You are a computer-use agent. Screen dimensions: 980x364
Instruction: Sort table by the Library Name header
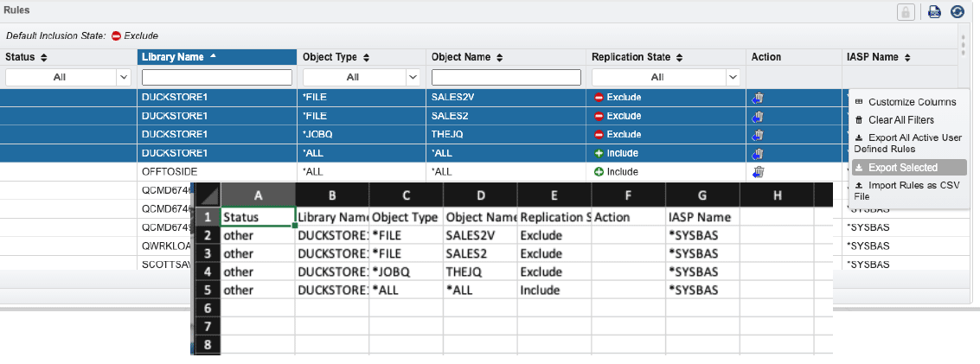[x=173, y=57]
